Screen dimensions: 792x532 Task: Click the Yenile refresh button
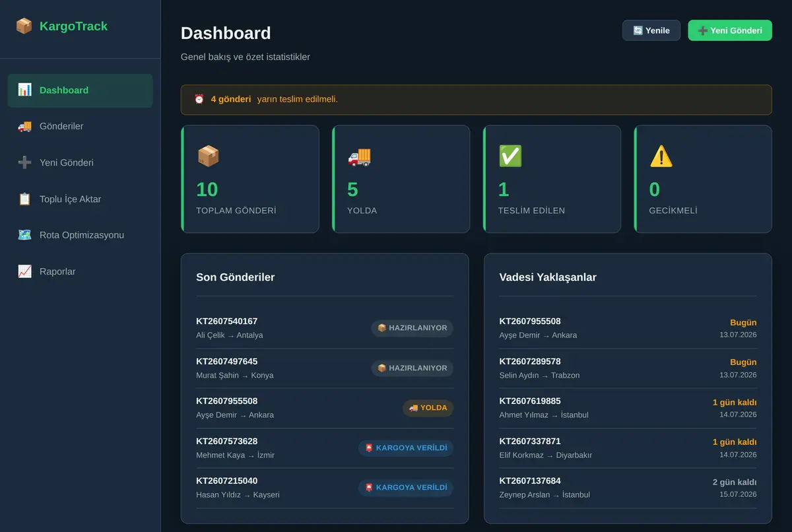[651, 30]
